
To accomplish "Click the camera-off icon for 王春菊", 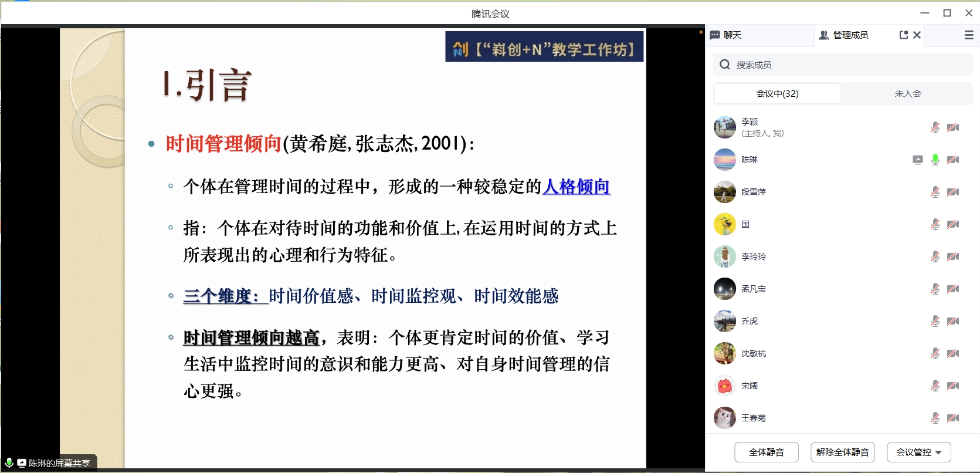I will tap(954, 418).
